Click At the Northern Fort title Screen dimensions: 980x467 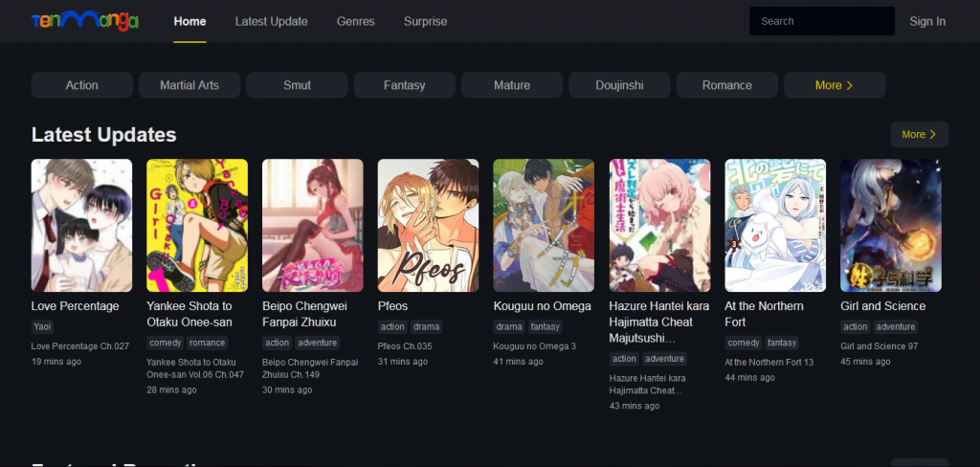point(765,315)
